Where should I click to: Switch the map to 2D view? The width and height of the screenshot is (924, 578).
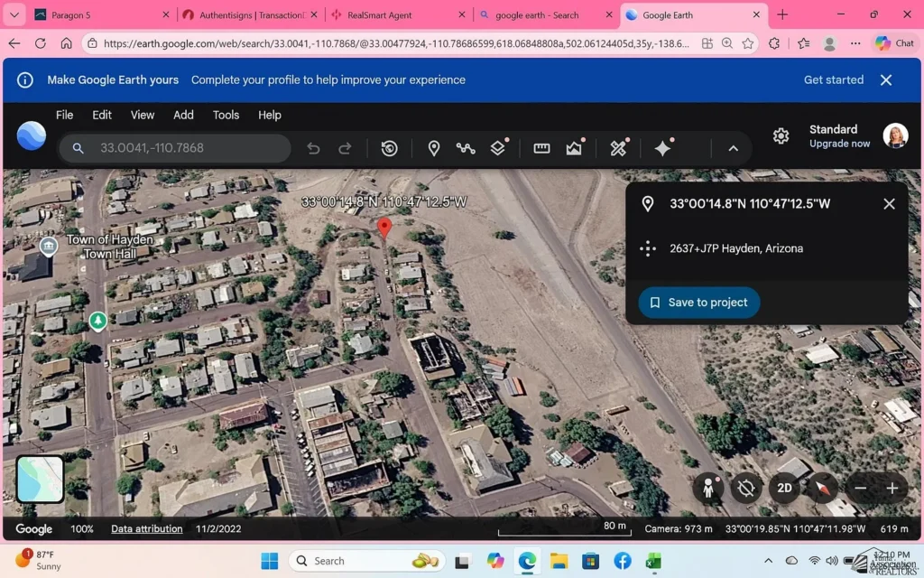pyautogui.click(x=784, y=488)
